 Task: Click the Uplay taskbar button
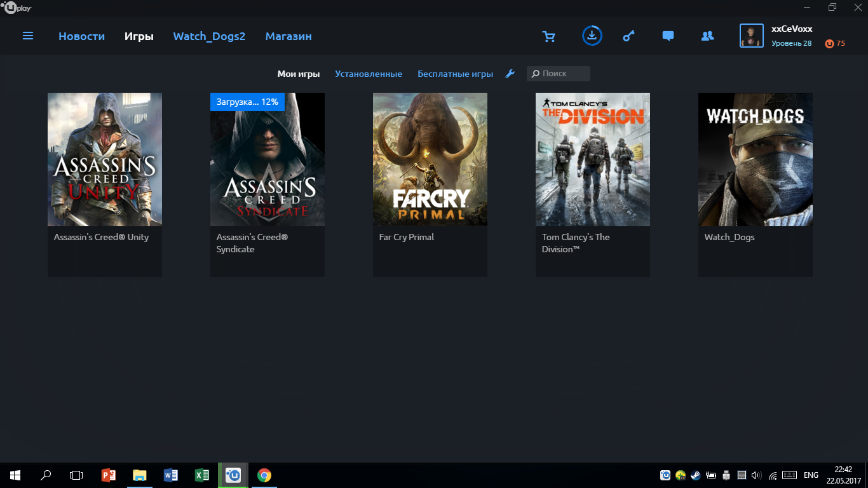[x=233, y=475]
